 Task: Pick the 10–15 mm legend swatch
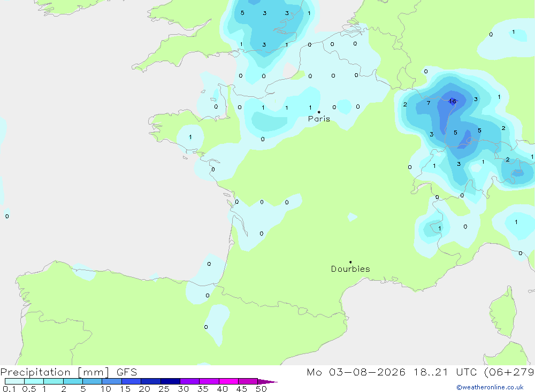point(112,381)
